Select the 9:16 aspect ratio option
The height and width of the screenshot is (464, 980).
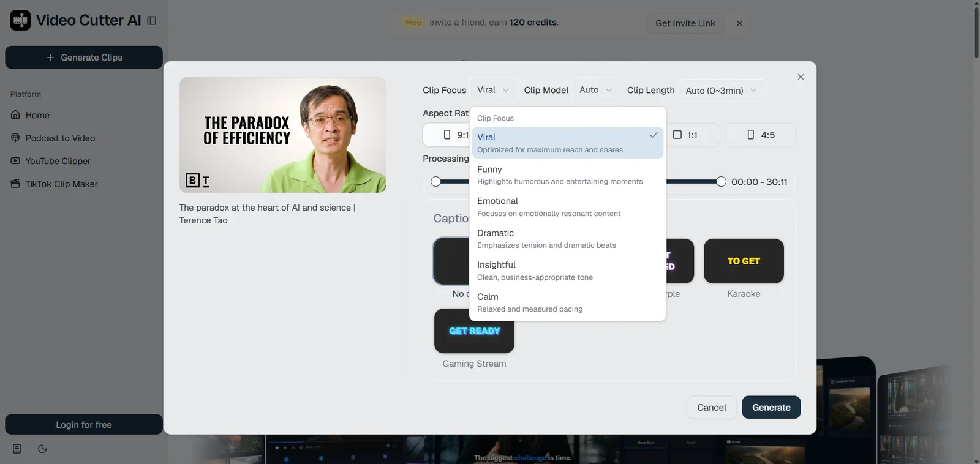tap(447, 135)
